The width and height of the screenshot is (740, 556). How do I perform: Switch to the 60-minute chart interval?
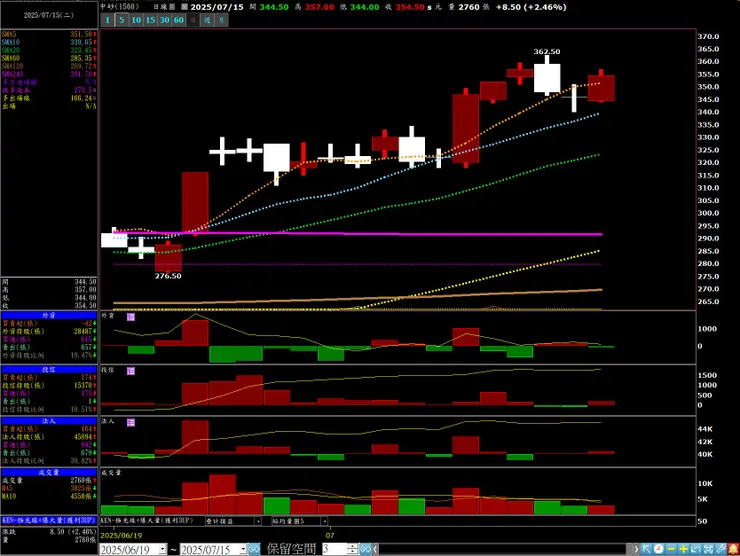click(179, 20)
